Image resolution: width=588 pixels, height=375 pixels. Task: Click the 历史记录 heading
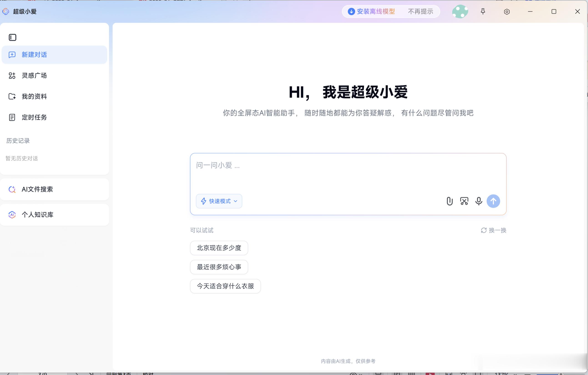tap(18, 141)
